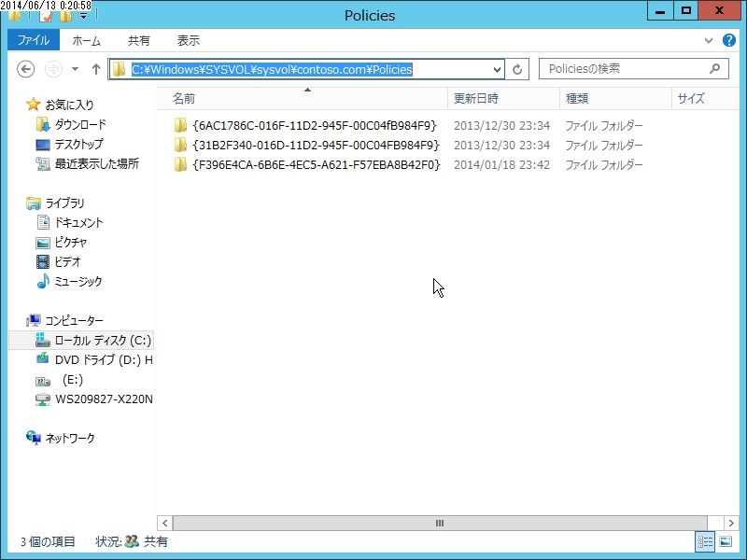Open ダウンロード in the navigation pane
The height and width of the screenshot is (560, 747).
click(x=80, y=125)
